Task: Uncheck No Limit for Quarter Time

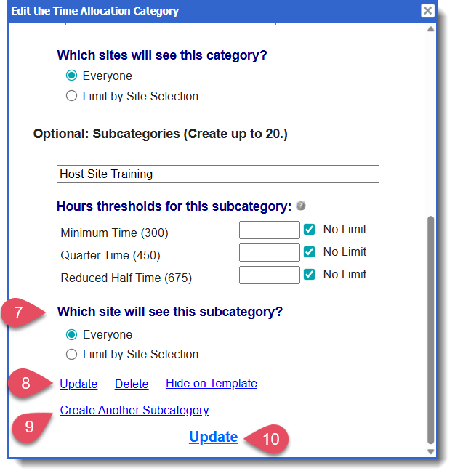Action: pos(310,252)
